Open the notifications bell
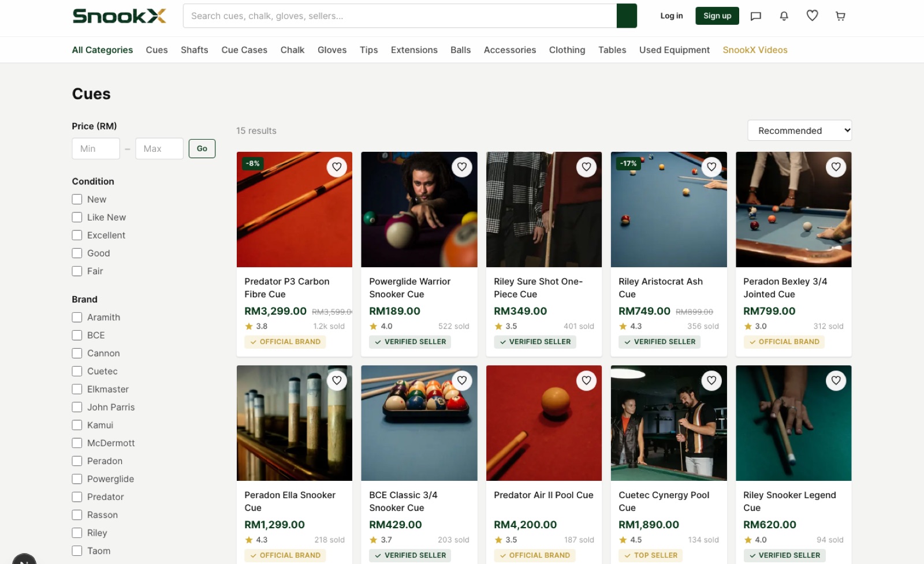Screen dimensions: 924x564 pos(784,16)
